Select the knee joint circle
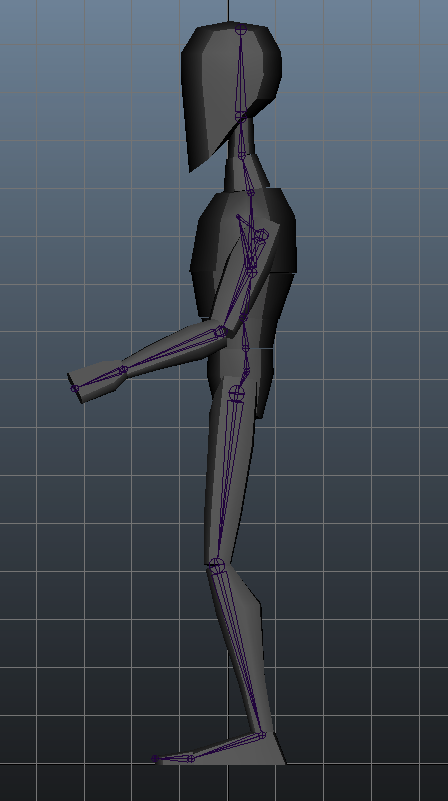The height and width of the screenshot is (801, 448). (x=217, y=566)
